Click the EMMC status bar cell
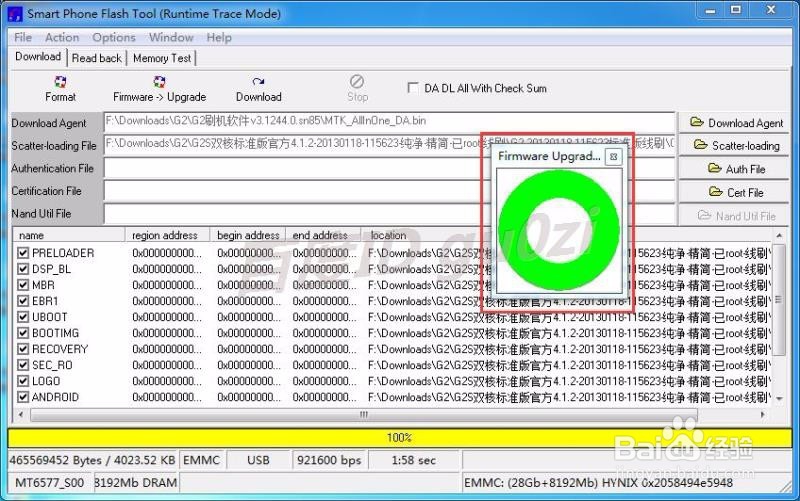 tap(202, 460)
